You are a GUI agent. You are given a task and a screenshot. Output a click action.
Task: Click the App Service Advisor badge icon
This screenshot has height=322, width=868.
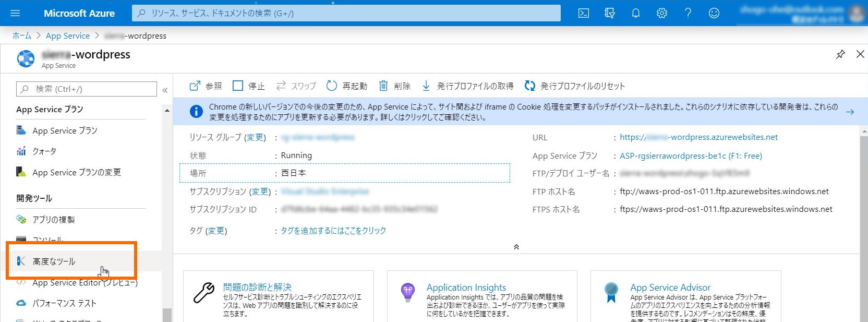coord(611,292)
